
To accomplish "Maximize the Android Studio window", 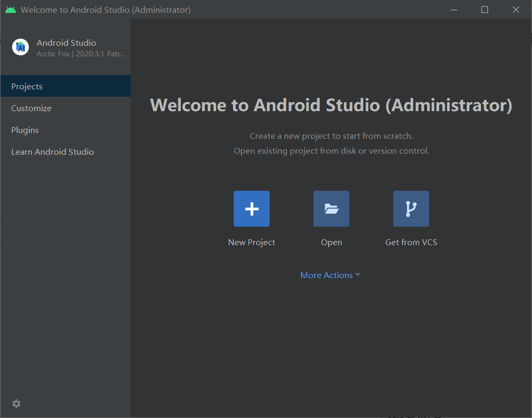I will [484, 10].
